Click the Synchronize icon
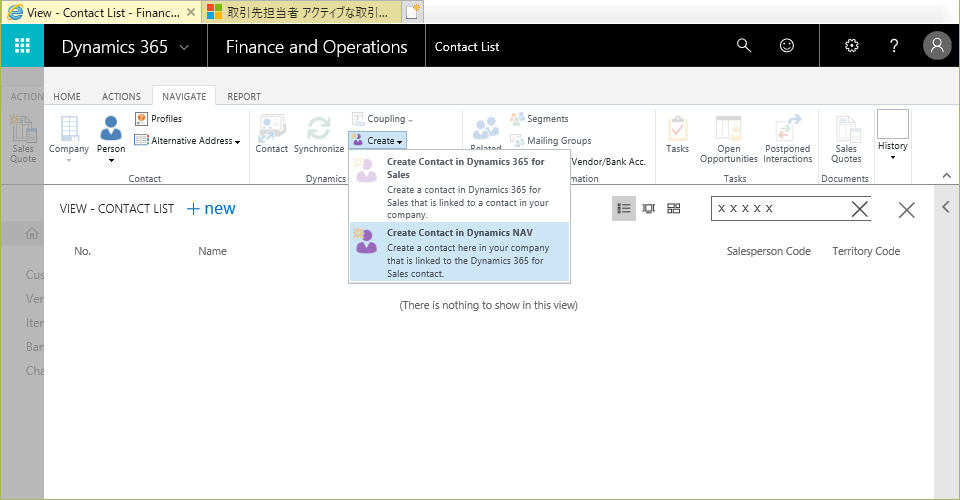The image size is (960, 500). [319, 135]
